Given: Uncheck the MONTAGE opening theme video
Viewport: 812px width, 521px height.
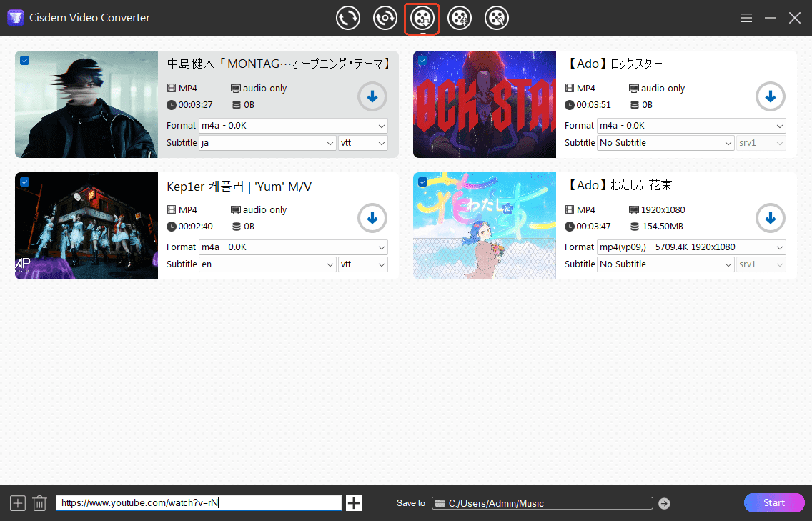Looking at the screenshot, I should tap(24, 61).
